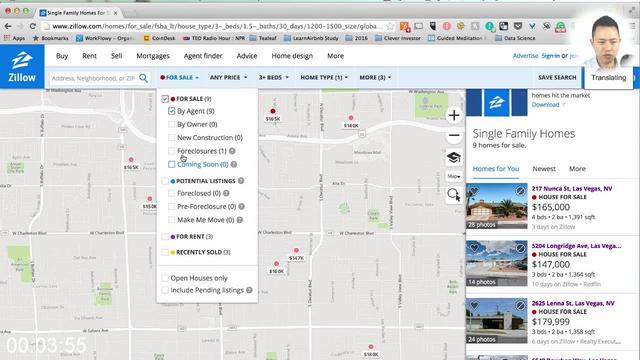Click the $147K map marker
This screenshot has height=360, width=640.
[296, 254]
